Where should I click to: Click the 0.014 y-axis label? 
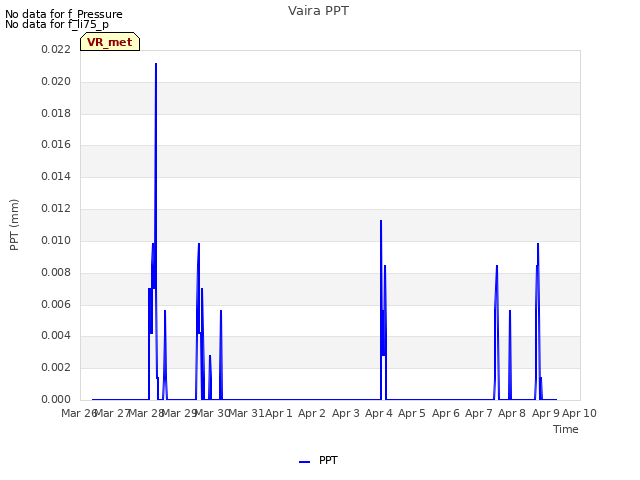[x=56, y=176]
